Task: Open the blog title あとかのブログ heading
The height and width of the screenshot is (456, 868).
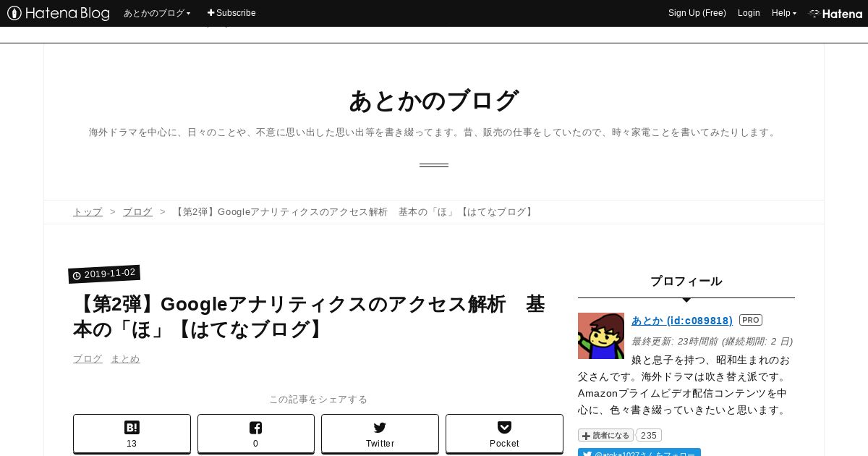Action: click(434, 101)
